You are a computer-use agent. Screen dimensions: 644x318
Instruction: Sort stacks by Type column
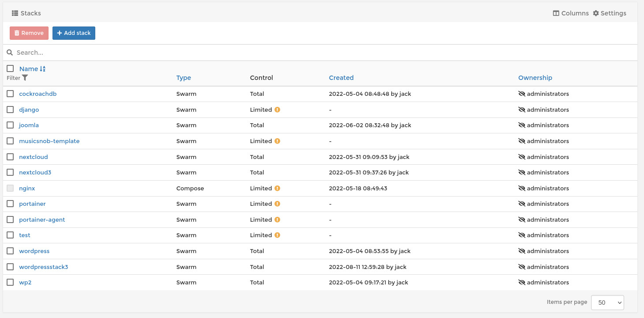[183, 78]
